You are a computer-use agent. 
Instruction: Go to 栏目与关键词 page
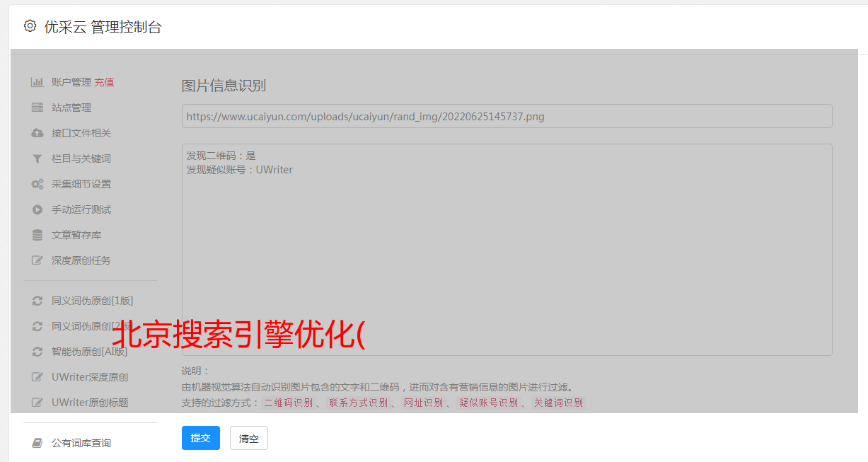pos(81,158)
